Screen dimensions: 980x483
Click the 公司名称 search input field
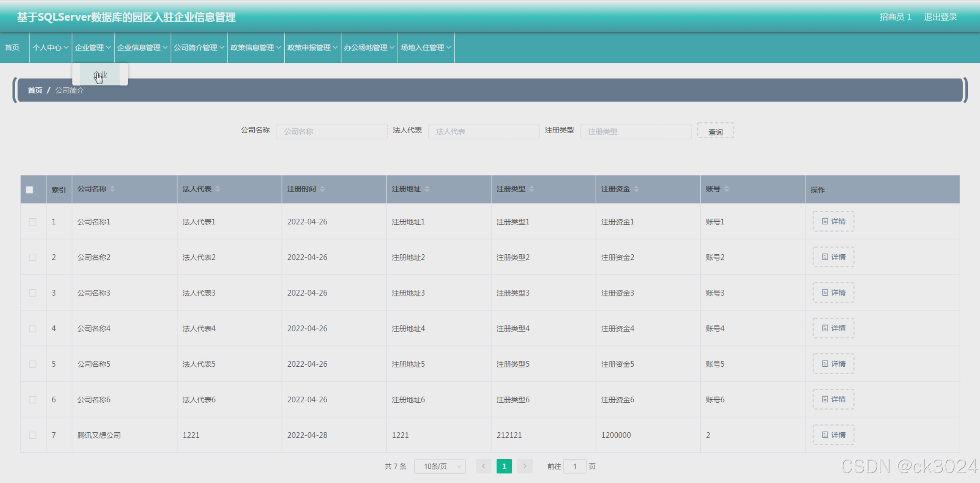point(331,131)
